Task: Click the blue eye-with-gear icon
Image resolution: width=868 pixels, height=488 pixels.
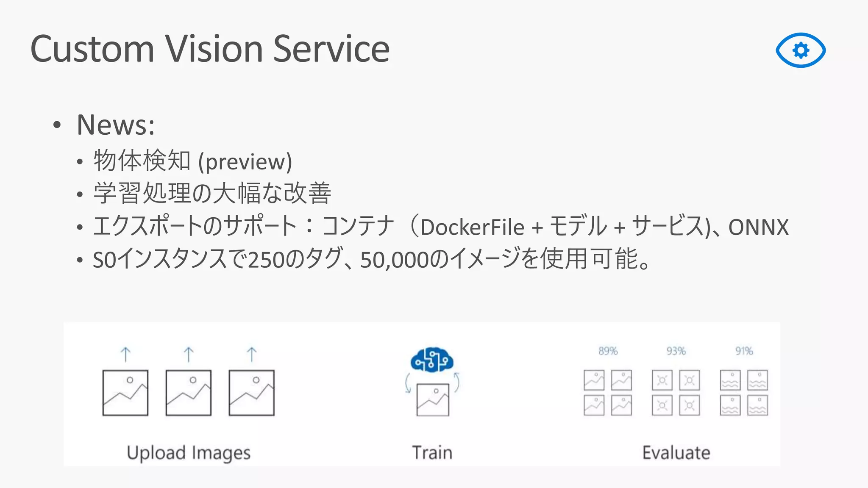Action: pyautogui.click(x=801, y=50)
